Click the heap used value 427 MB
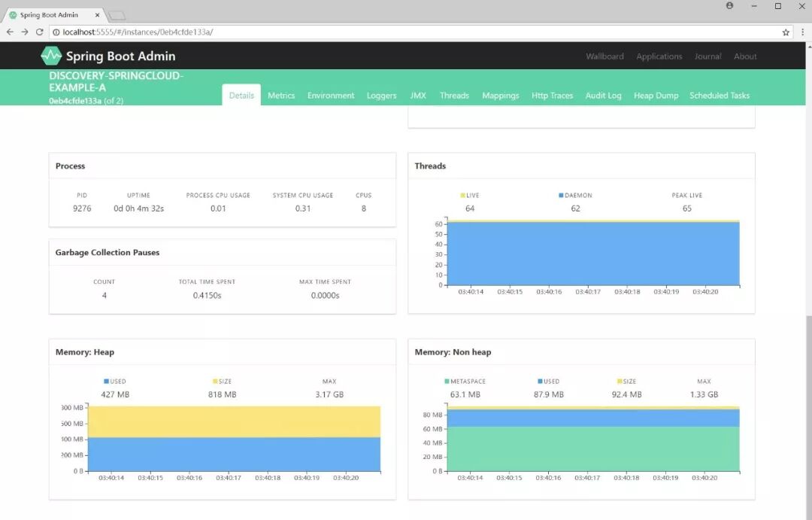 tap(115, 394)
